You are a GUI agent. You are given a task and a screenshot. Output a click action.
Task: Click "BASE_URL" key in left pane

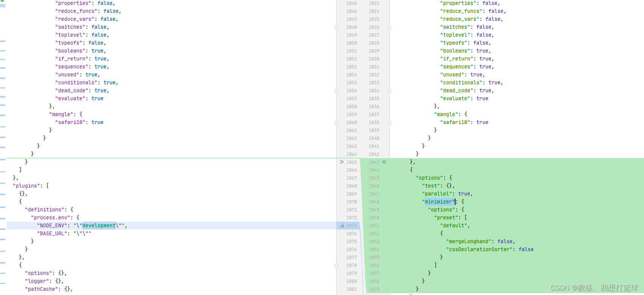52,233
